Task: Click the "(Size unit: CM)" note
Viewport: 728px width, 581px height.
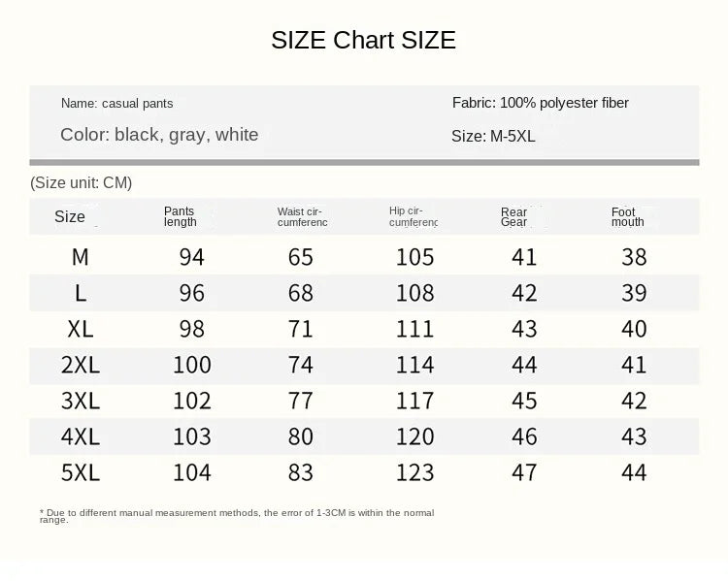Action: (x=81, y=182)
